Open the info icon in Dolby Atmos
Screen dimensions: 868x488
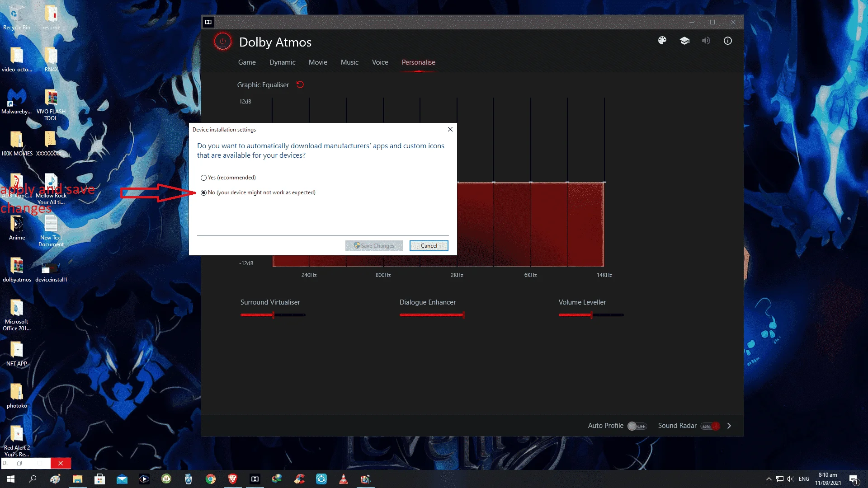[728, 41]
